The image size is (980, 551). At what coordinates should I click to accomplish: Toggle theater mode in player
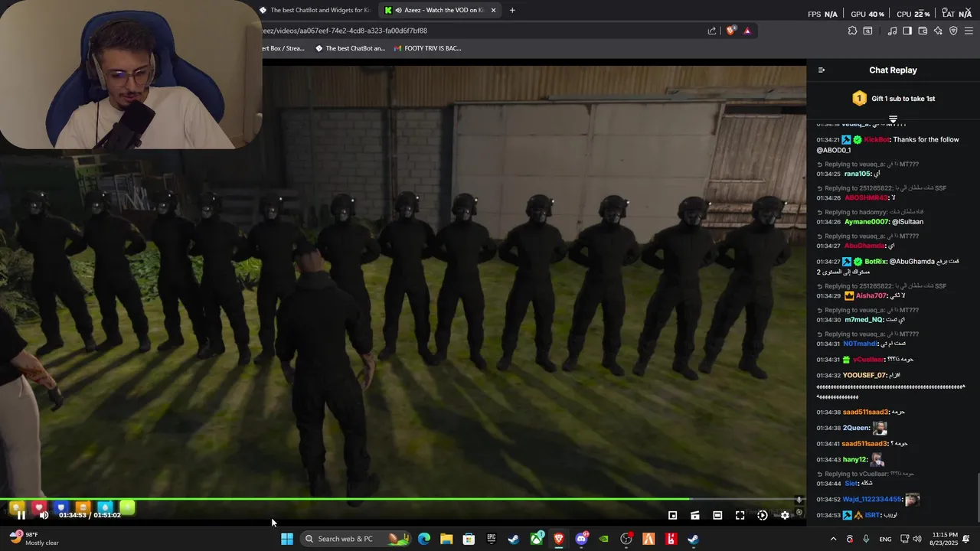pyautogui.click(x=717, y=516)
